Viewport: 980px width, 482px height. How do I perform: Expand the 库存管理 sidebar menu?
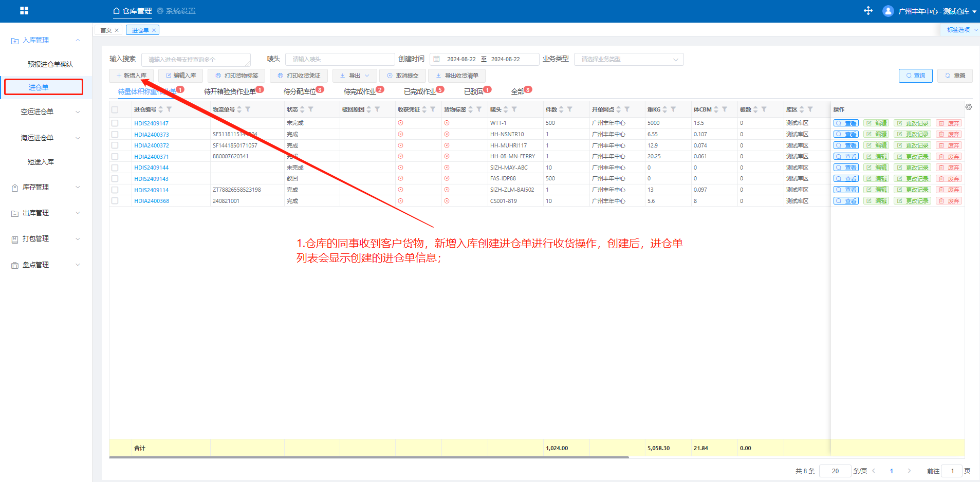click(x=46, y=188)
